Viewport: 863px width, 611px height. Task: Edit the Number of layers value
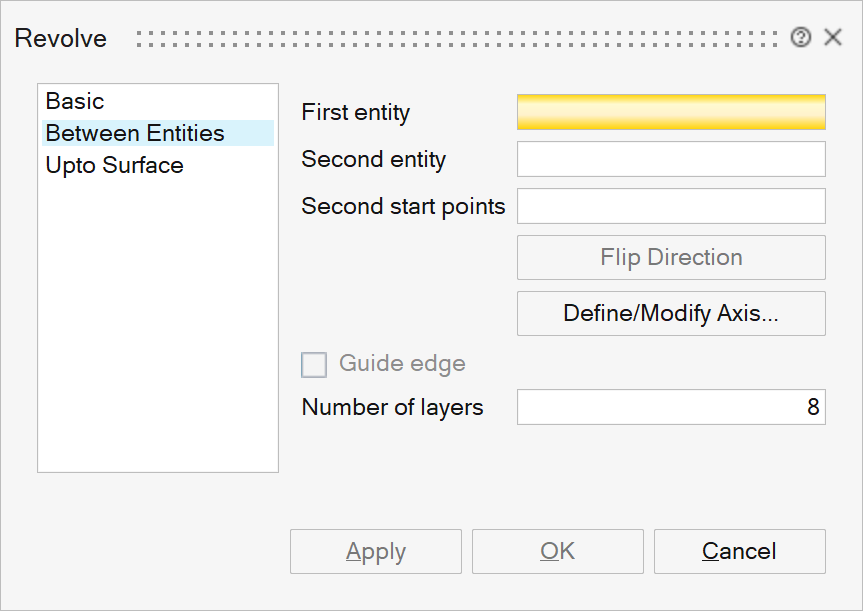pos(671,407)
